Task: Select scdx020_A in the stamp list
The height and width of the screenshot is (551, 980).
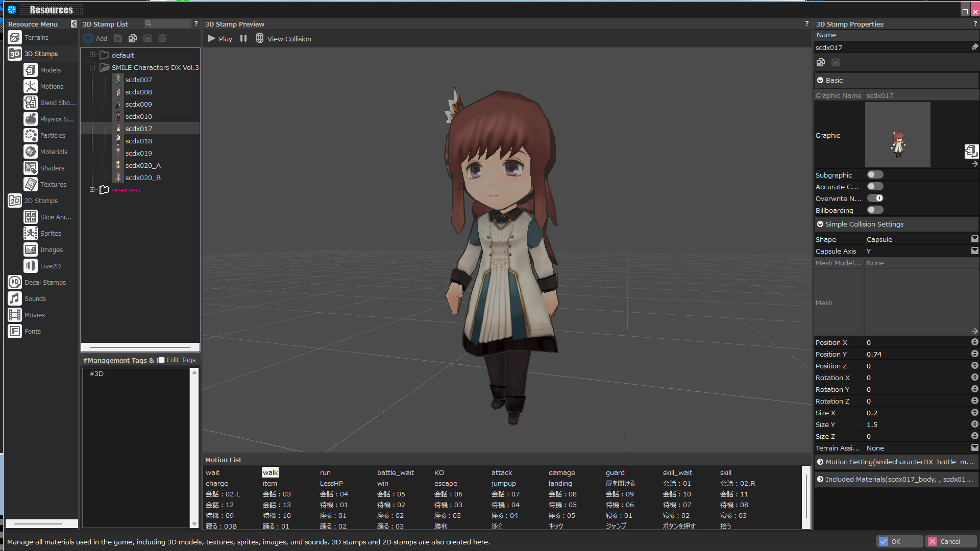Action: coord(143,165)
